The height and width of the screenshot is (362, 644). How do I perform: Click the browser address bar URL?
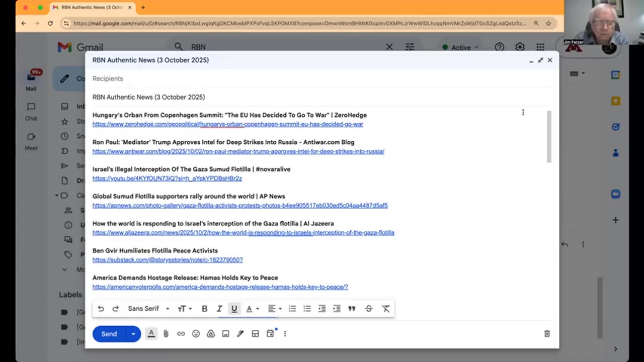pos(299,23)
